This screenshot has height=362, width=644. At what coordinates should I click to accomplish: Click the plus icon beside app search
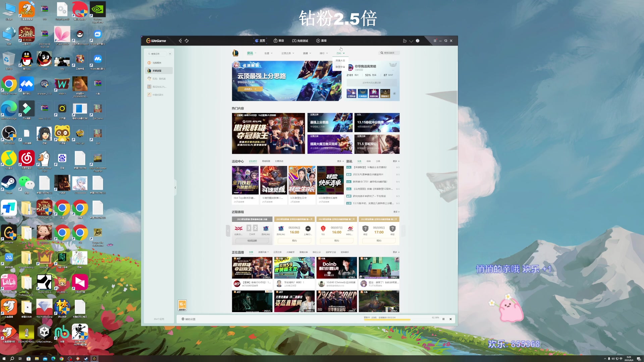click(170, 54)
